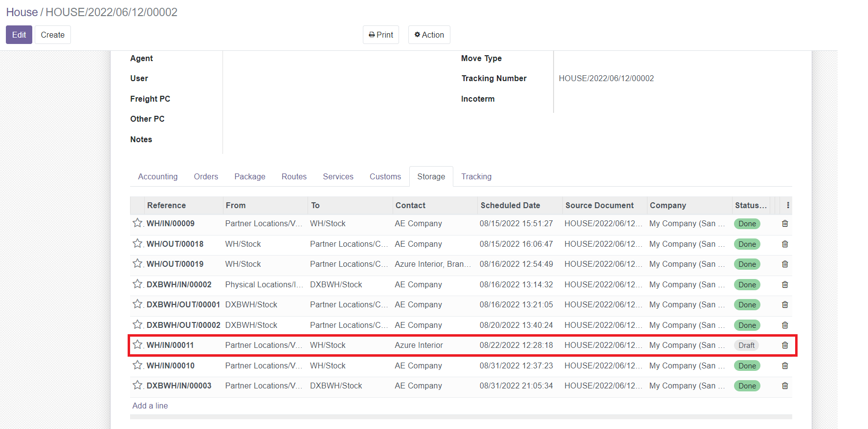Open the Print dropdown menu

pos(381,35)
